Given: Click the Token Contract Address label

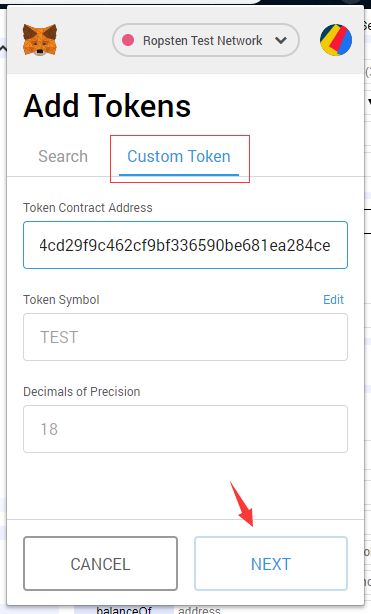Looking at the screenshot, I should (x=88, y=208).
